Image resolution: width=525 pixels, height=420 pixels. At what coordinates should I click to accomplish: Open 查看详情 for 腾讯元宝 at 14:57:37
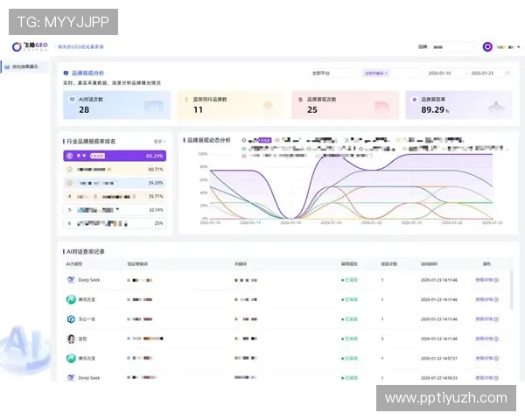486,359
